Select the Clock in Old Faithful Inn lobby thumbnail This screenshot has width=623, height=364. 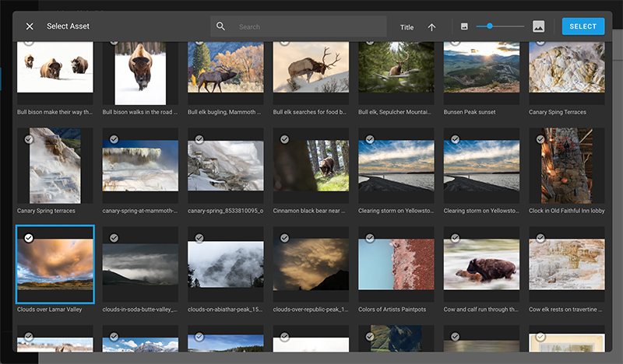pyautogui.click(x=567, y=166)
